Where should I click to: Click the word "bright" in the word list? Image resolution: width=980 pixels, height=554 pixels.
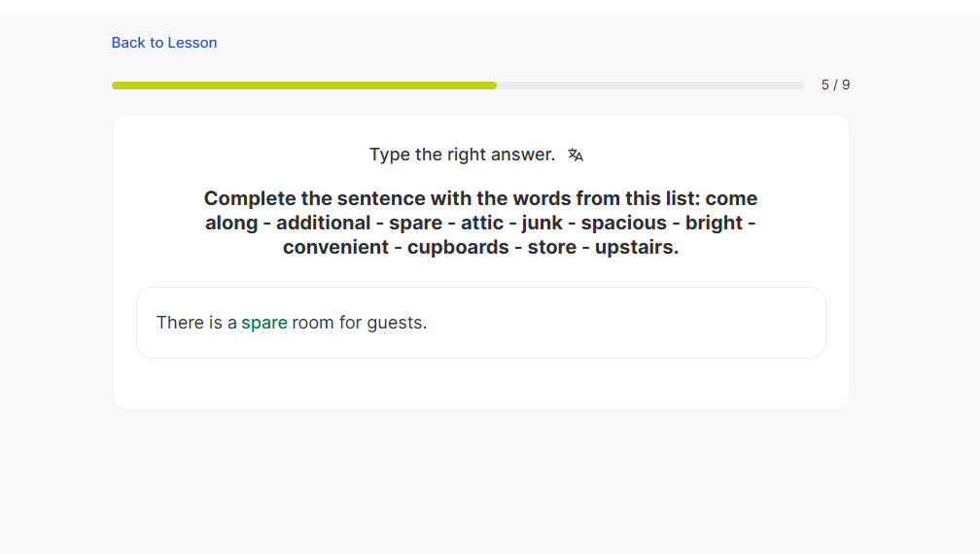714,223
